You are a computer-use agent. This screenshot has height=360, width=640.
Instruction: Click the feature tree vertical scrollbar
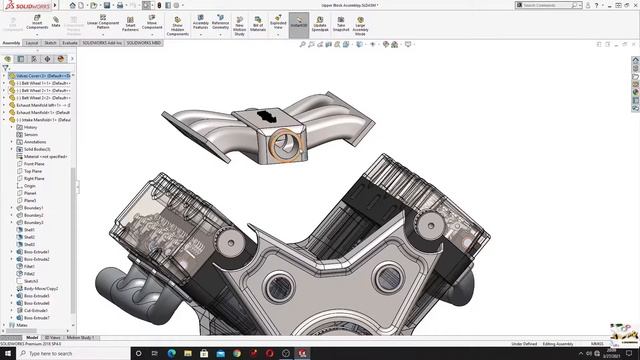(x=73, y=240)
